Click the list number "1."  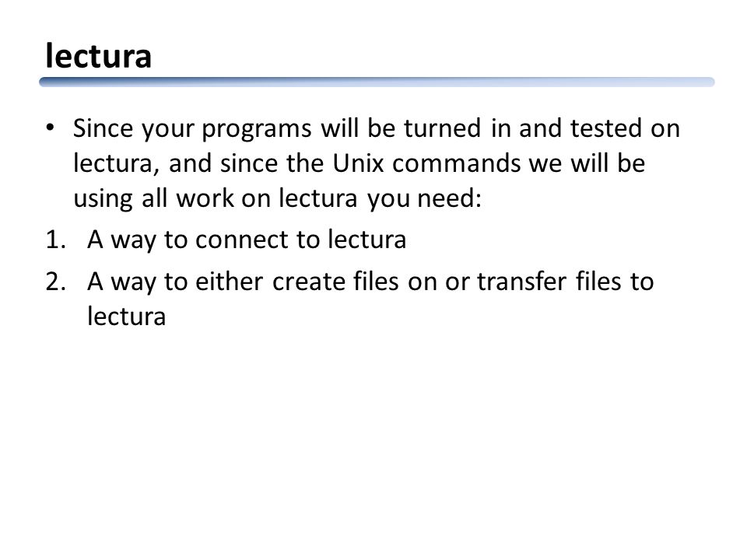[56, 240]
